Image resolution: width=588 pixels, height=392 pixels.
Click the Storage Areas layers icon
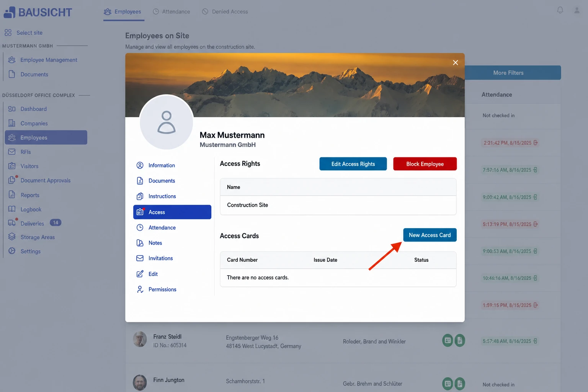[x=12, y=237]
